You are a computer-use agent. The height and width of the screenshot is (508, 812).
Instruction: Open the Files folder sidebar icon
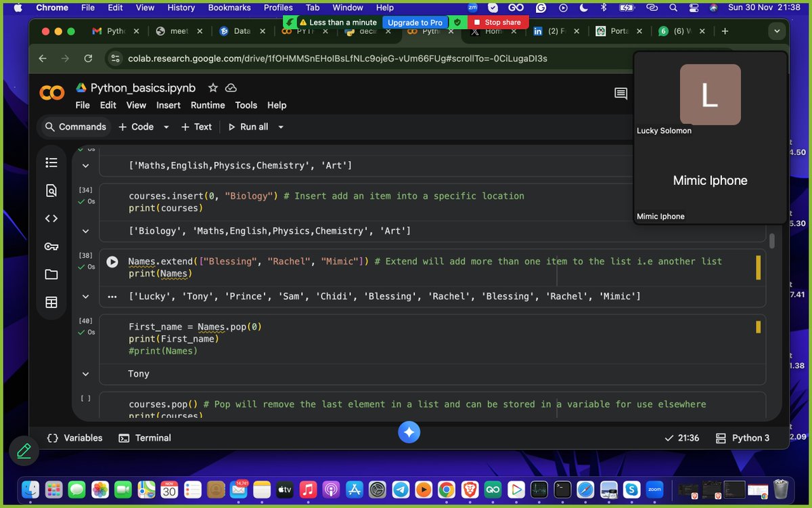[x=51, y=274]
